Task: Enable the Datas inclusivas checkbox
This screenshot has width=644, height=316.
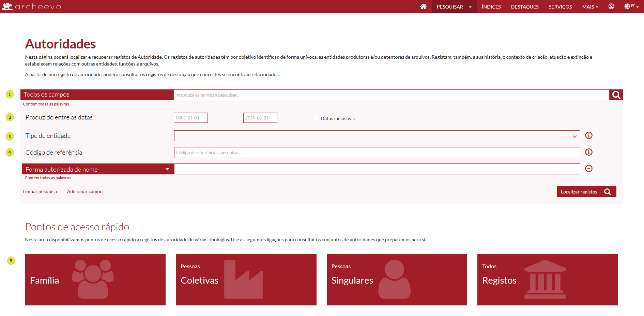Action: [316, 118]
